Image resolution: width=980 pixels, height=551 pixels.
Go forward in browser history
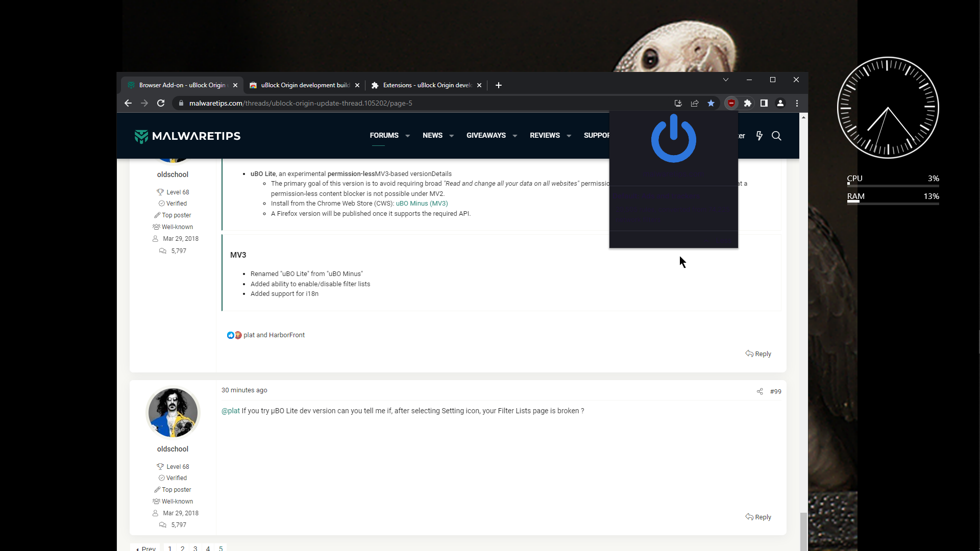pos(144,103)
